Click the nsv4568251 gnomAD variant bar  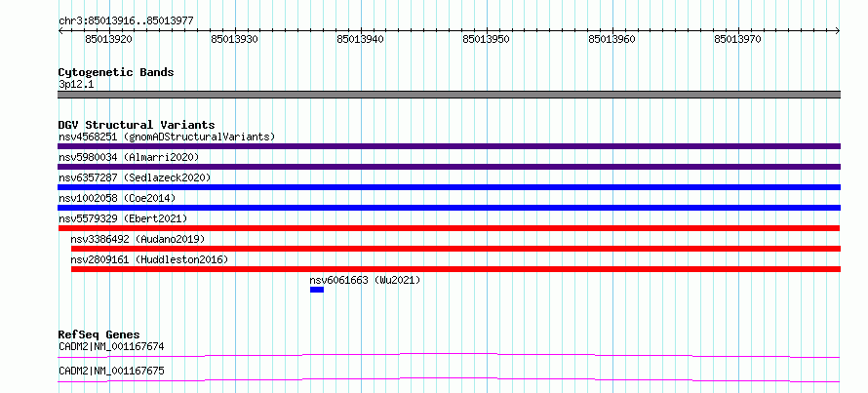pyautogui.click(x=449, y=146)
